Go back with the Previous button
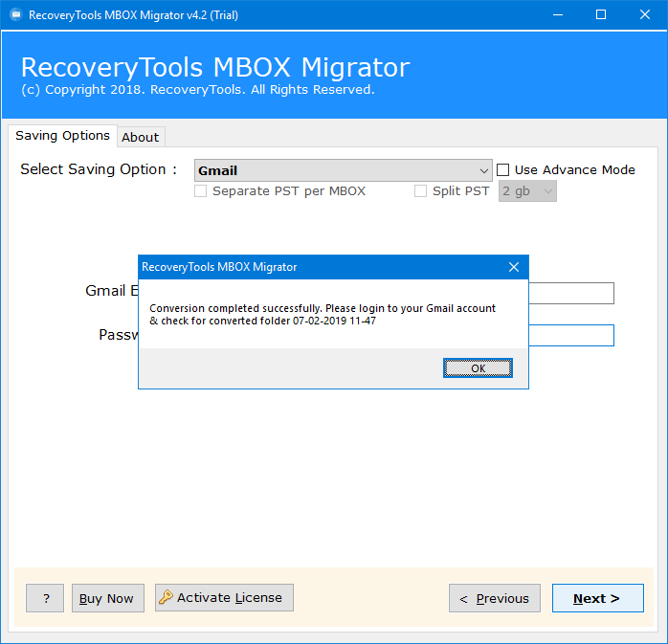668x644 pixels. point(495,598)
